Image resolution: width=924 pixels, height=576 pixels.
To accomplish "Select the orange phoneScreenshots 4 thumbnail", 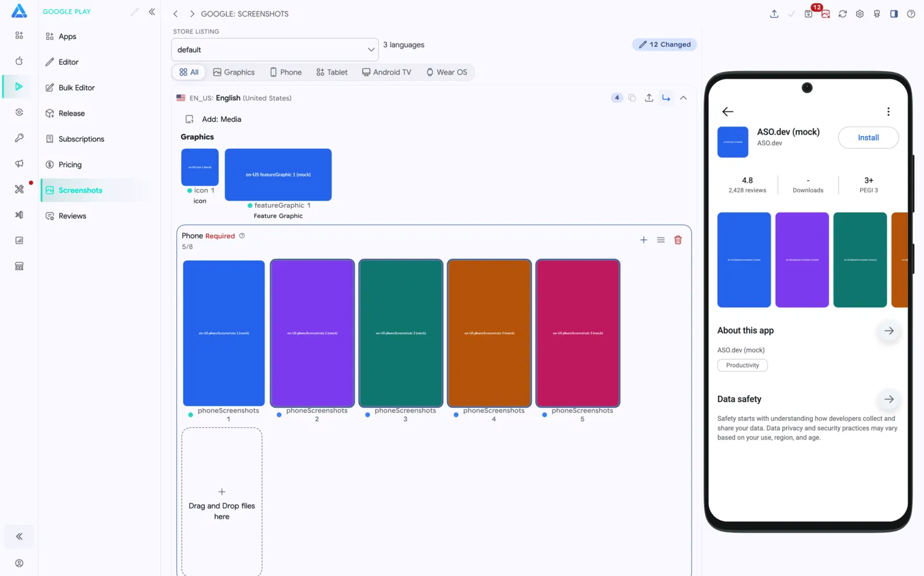I will coord(490,333).
